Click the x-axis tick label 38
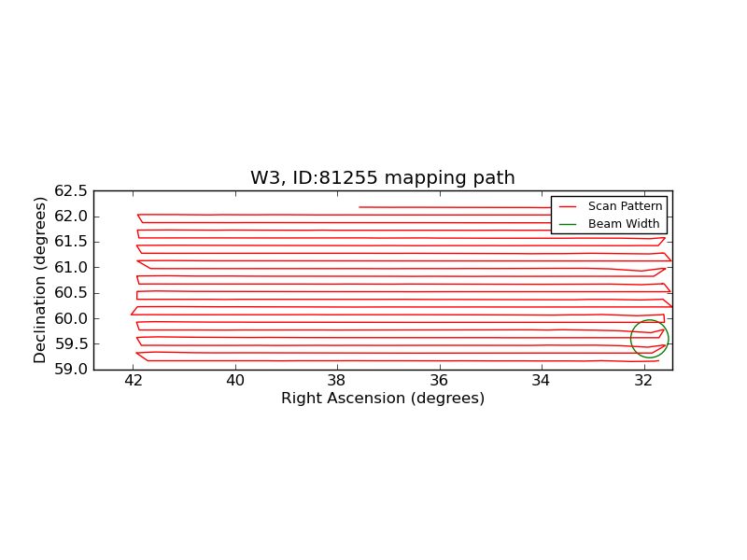The height and width of the screenshot is (560, 747). tap(337, 381)
